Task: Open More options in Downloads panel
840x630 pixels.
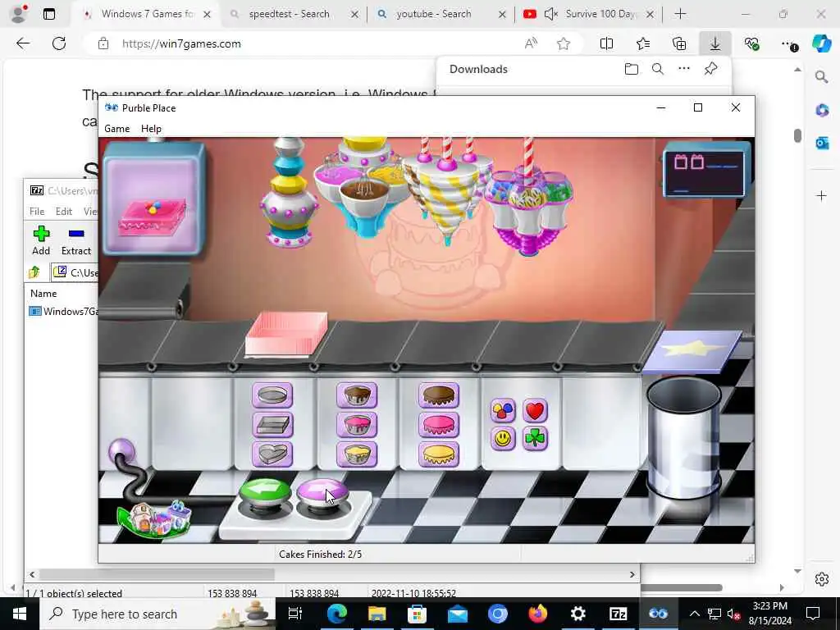Action: 684,69
